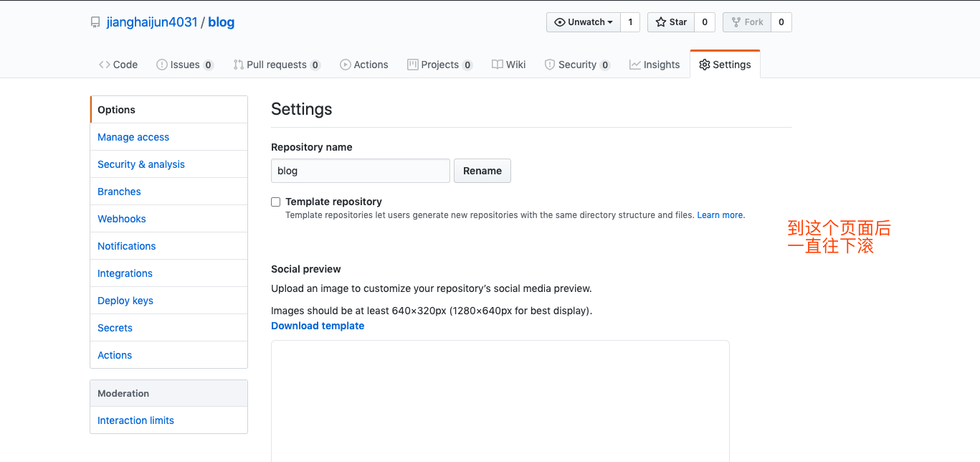The height and width of the screenshot is (462, 980).
Task: Open the jianghaijun4031 owner profile link
Action: point(152,22)
